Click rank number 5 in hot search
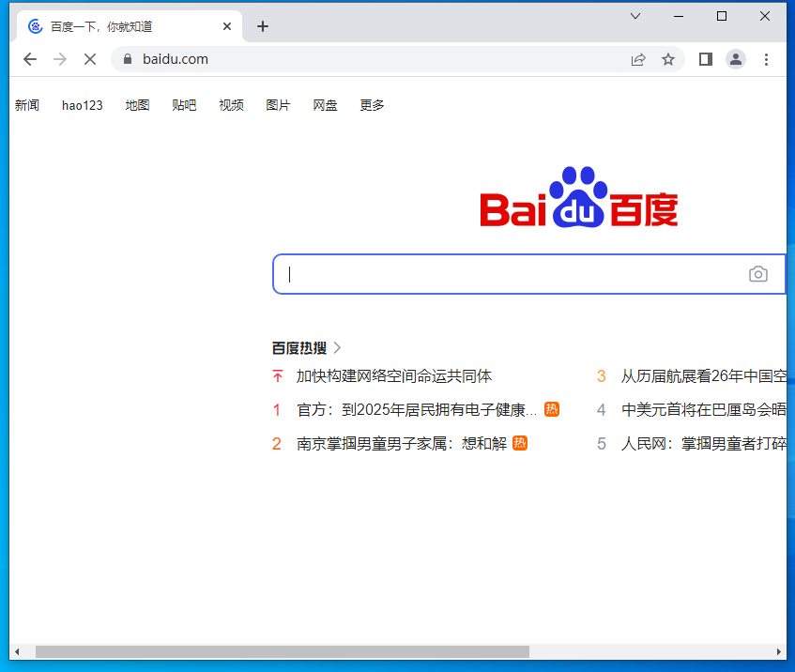 pyautogui.click(x=602, y=444)
